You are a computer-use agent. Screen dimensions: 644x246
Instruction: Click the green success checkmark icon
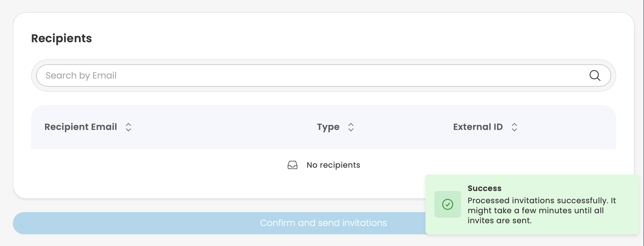click(x=448, y=204)
